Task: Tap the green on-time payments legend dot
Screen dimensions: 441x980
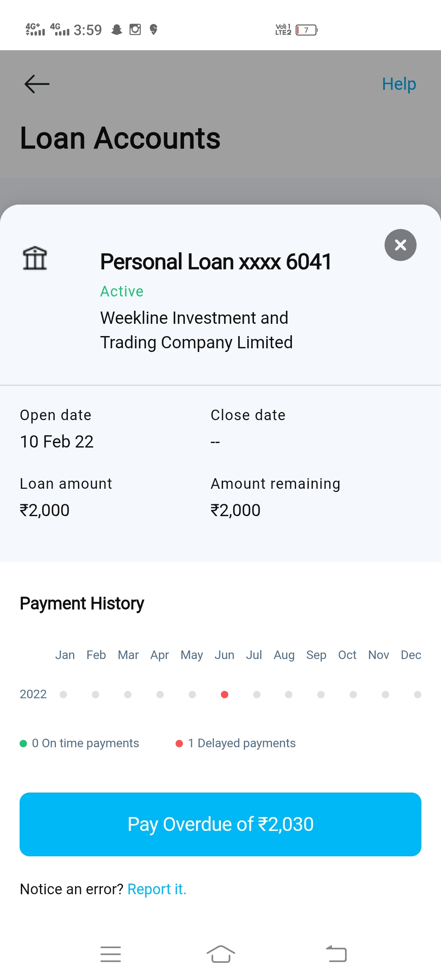Action: pos(23,744)
